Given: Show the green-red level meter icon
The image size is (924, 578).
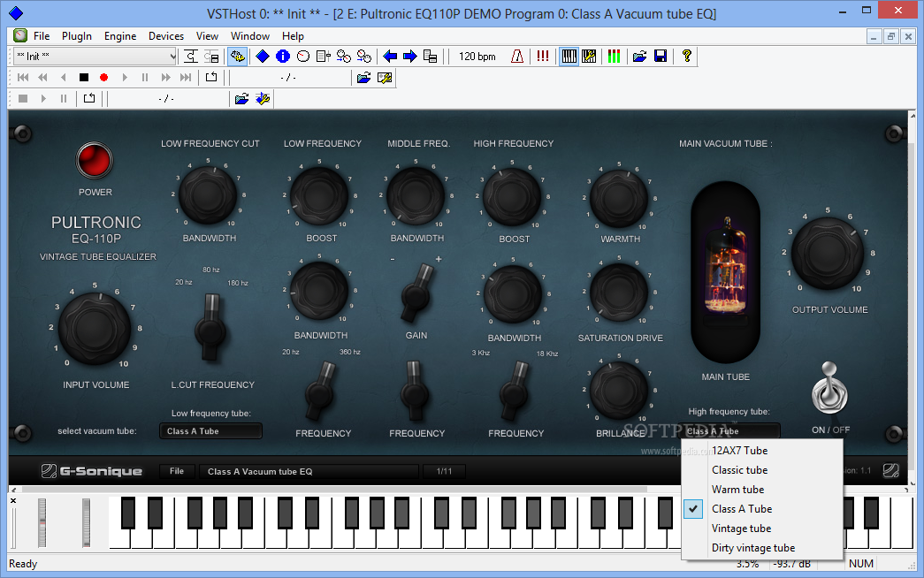Looking at the screenshot, I should point(614,57).
